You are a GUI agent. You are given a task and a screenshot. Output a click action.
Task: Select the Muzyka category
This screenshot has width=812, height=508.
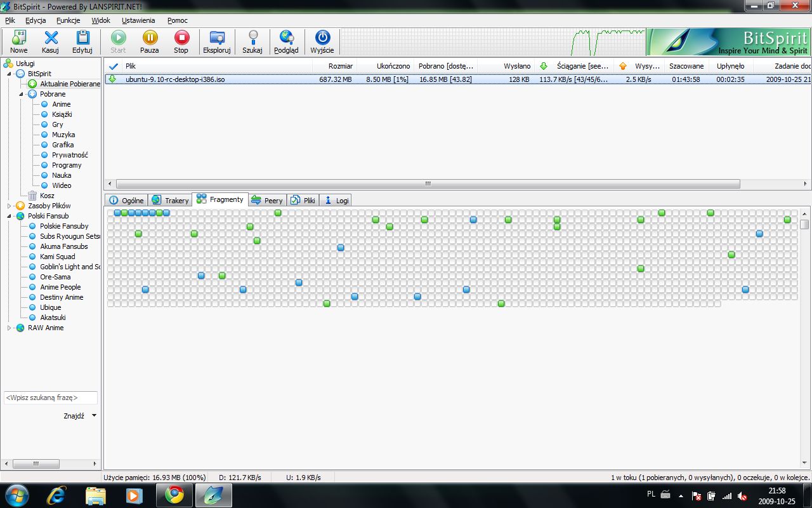coord(63,135)
